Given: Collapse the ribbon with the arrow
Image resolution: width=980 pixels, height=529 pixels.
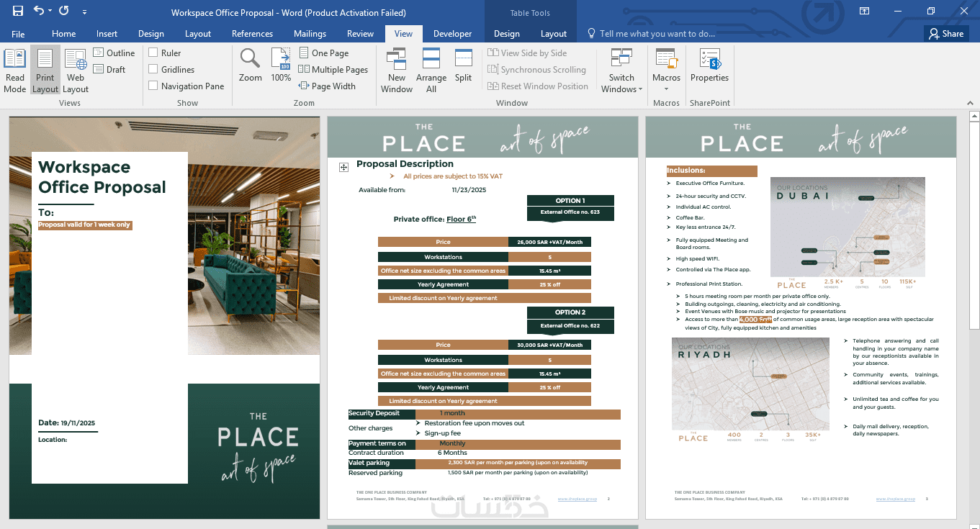Looking at the screenshot, I should tap(971, 104).
